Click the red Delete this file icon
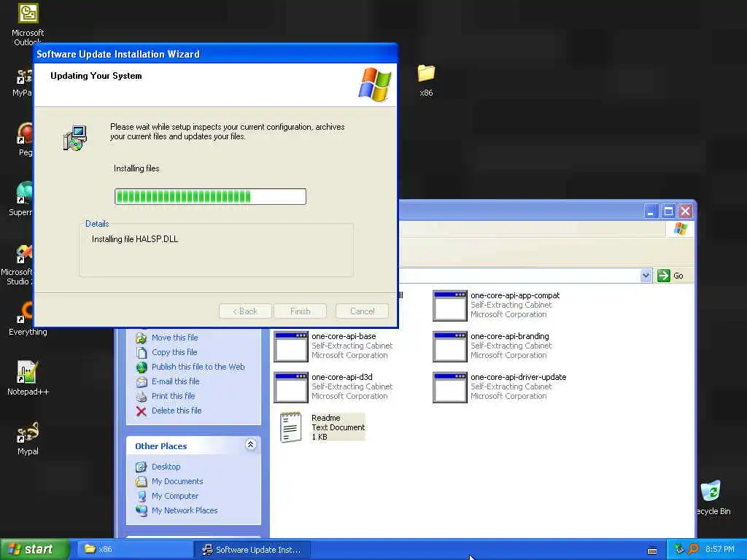This screenshot has width=747, height=560. pyautogui.click(x=141, y=411)
